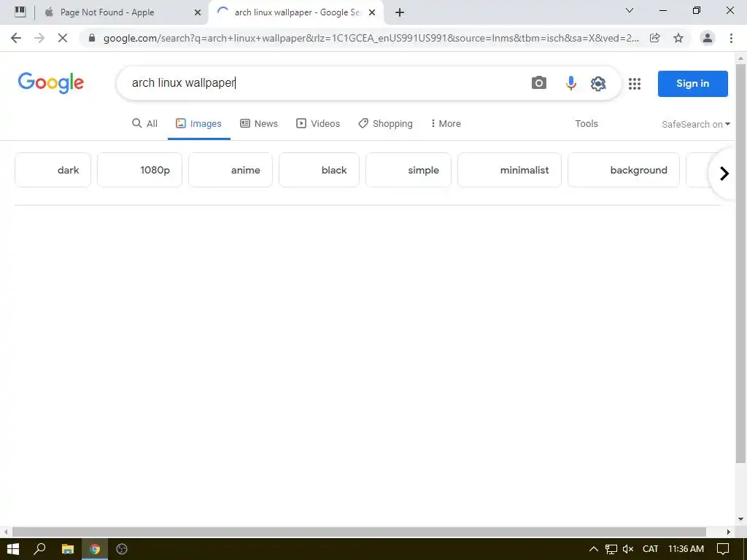The width and height of the screenshot is (747, 560).
Task: Open Google search settings gear
Action: click(x=598, y=83)
